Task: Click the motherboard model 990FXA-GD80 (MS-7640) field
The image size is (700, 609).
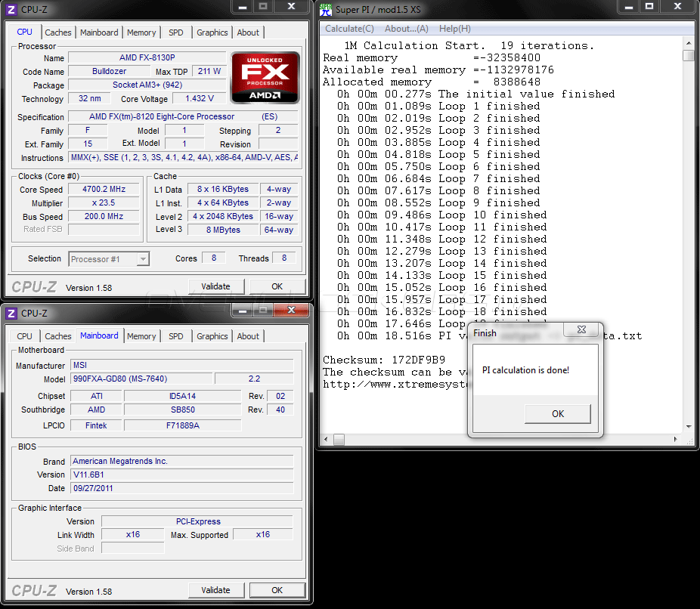Action: [141, 379]
